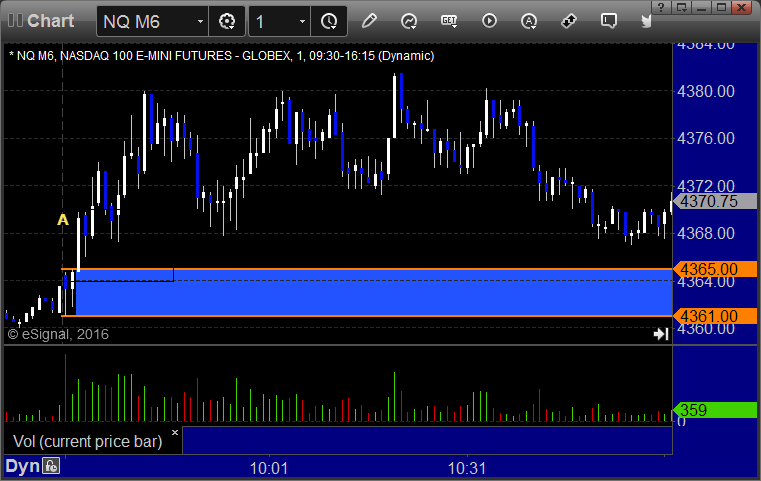Expand the interval 1 dropdown arrow

point(302,21)
